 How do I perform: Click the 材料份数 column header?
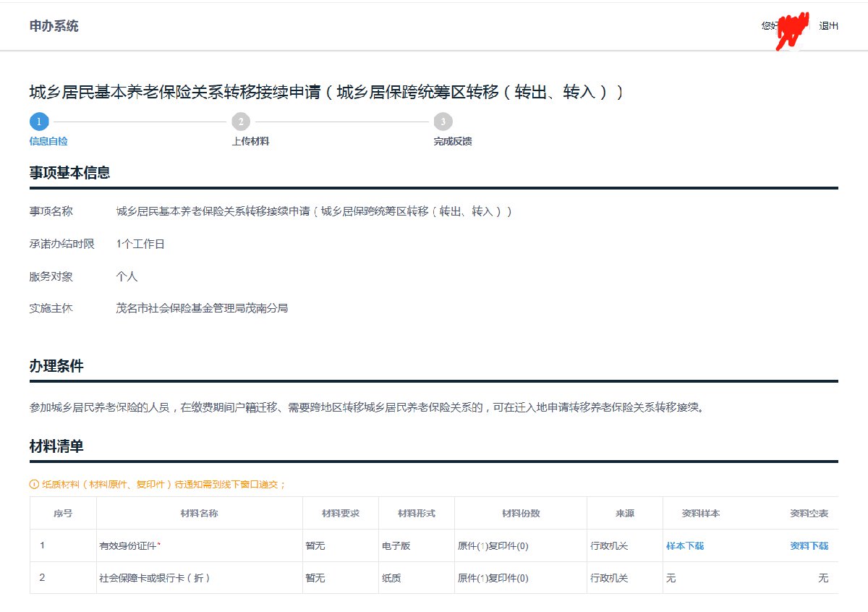point(520,514)
